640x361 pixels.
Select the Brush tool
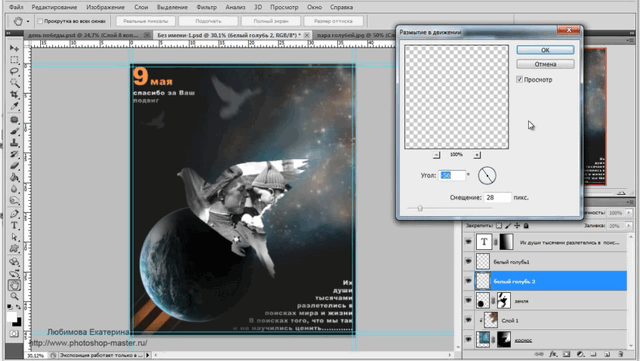(x=14, y=131)
